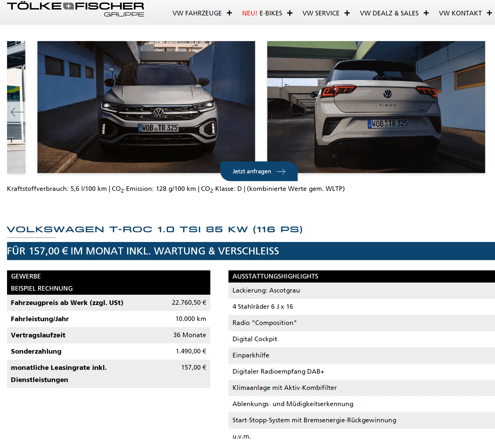Select the 10.000 km mileage value
The height and width of the screenshot is (448, 495).
tap(191, 319)
